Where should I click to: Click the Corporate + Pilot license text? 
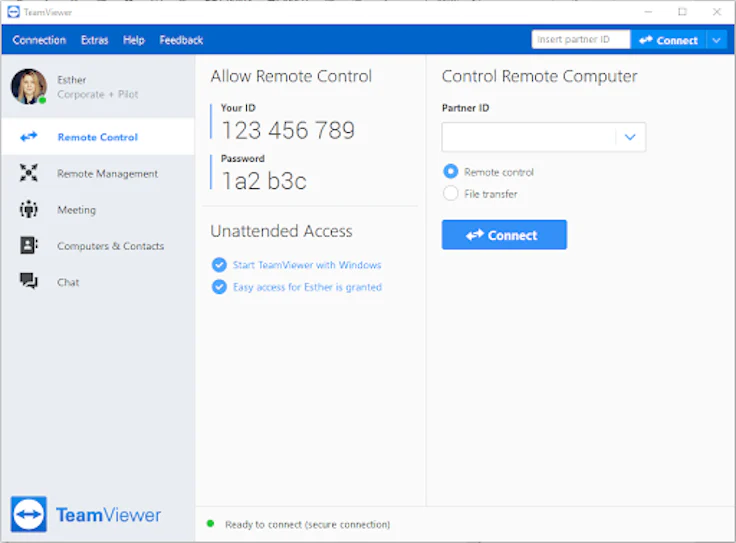[98, 94]
